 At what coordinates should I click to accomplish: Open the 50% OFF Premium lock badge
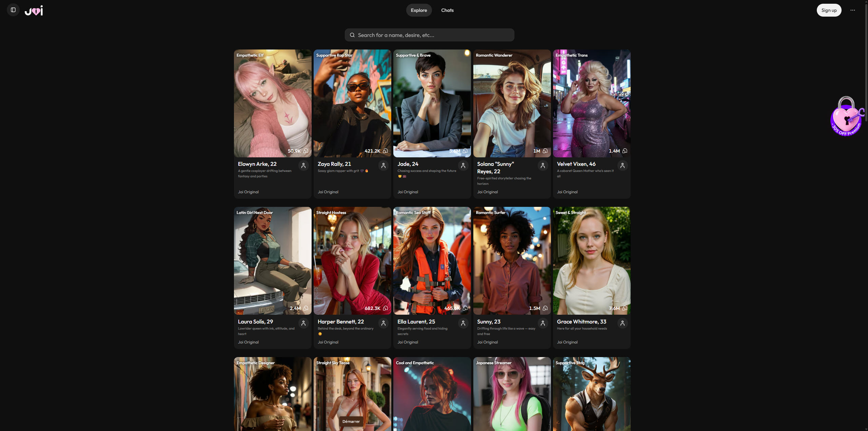tap(846, 117)
